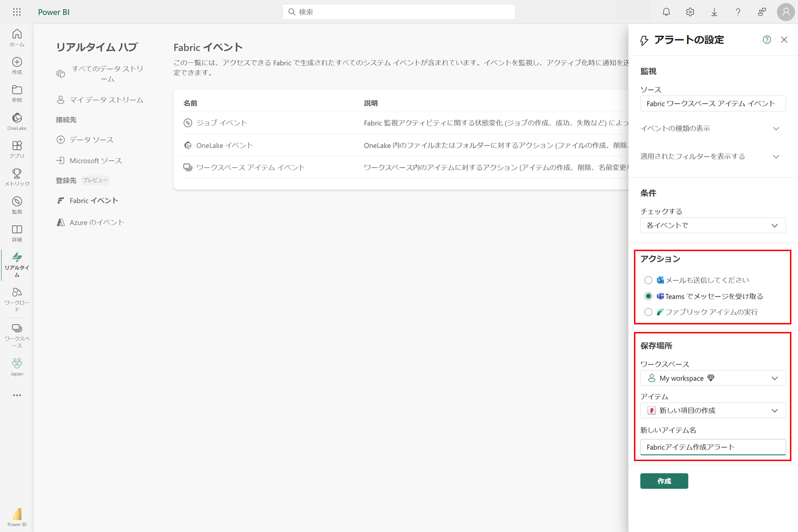Close the alert settings panel
Image resolution: width=798 pixels, height=532 pixels.
point(784,40)
